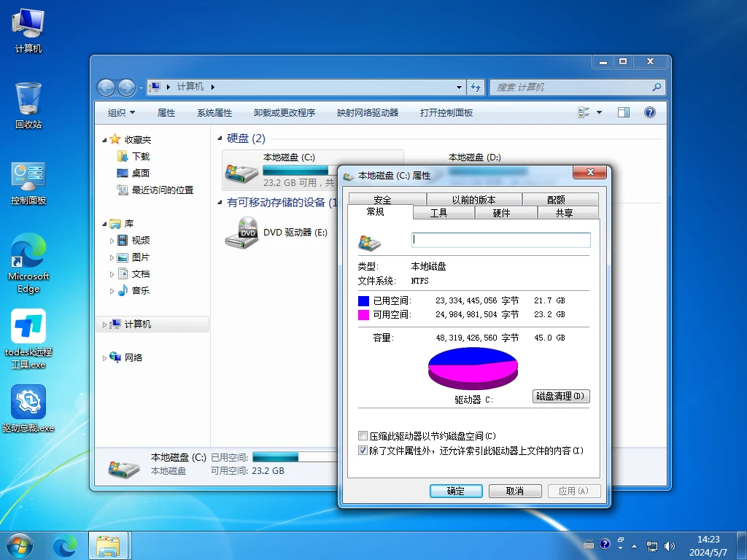Click 取消 in the properties dialog

click(515, 491)
